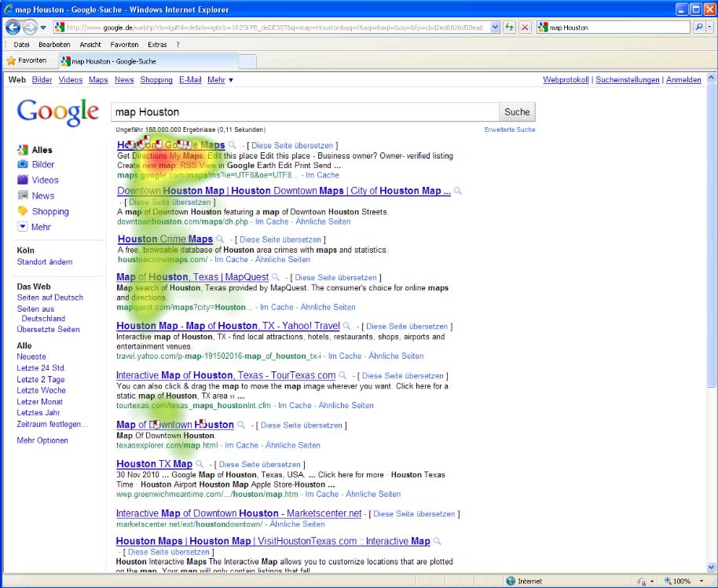The width and height of the screenshot is (718, 588).
Task: Choose 'Zeitraum festlegen...' in the sidebar
Action: coord(52,424)
